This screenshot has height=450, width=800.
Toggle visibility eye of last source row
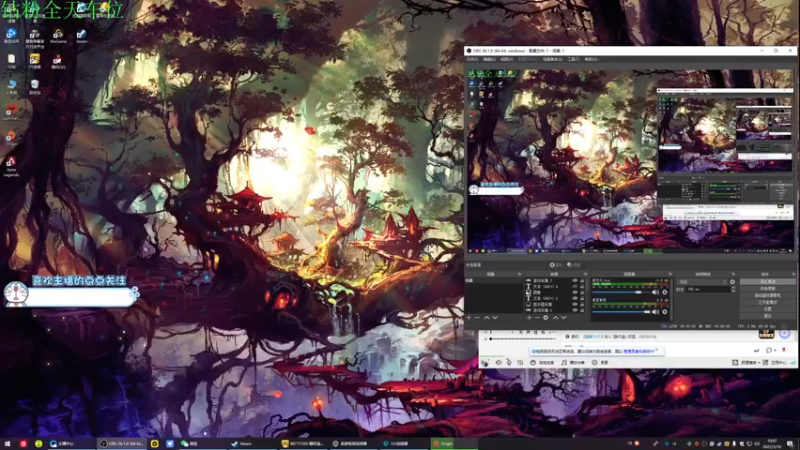[x=575, y=310]
